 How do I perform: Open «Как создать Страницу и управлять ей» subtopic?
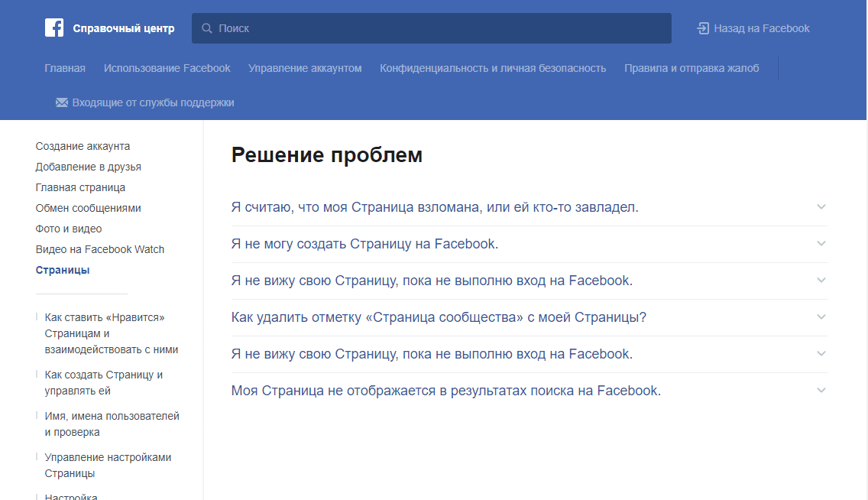point(104,382)
